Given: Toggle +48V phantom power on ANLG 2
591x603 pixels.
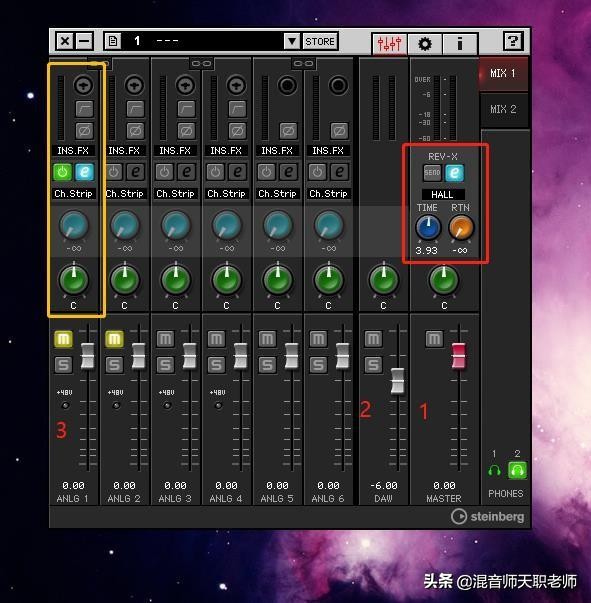Looking at the screenshot, I should (x=116, y=405).
